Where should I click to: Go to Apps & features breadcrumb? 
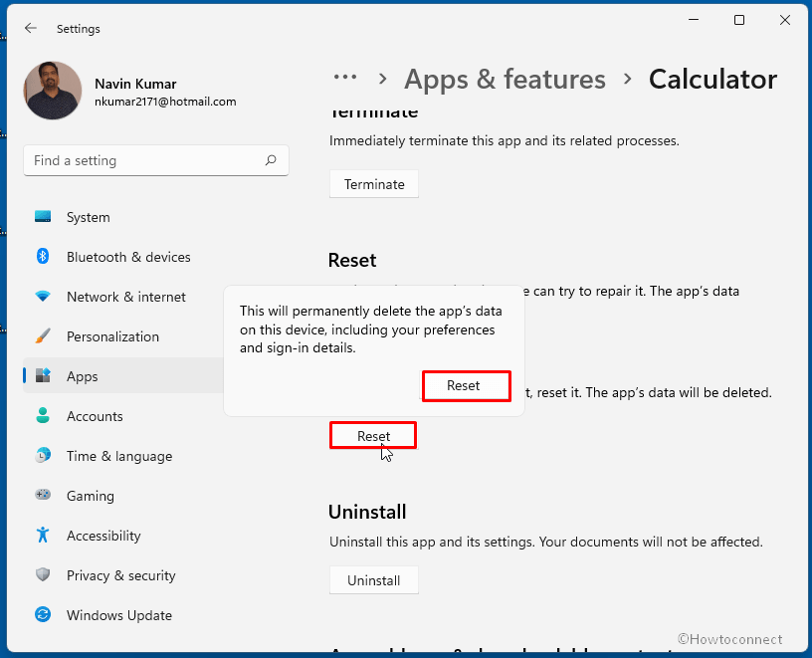[505, 80]
